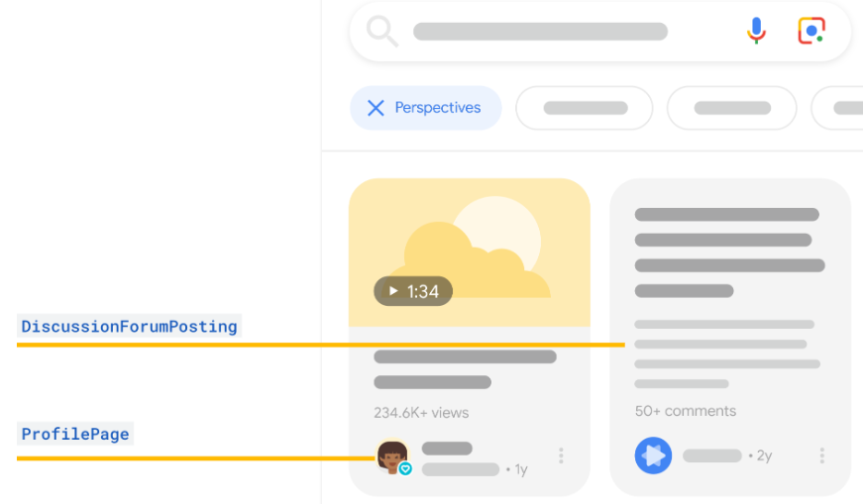This screenshot has width=863, height=504.
Task: Click the DiscussionForumPosting label
Action: [x=130, y=326]
